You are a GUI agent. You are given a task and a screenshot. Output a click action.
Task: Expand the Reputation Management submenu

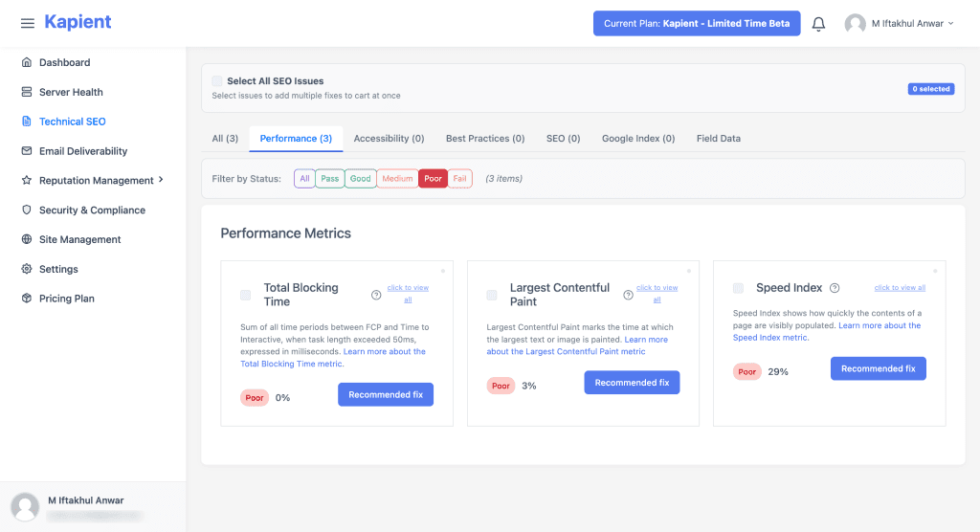pos(161,180)
